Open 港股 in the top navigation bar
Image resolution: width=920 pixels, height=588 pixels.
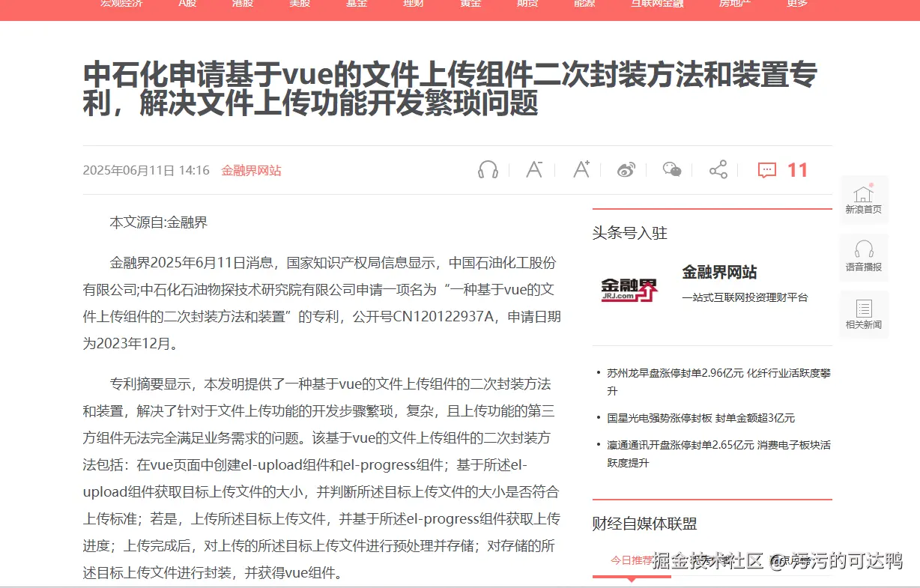pyautogui.click(x=243, y=4)
